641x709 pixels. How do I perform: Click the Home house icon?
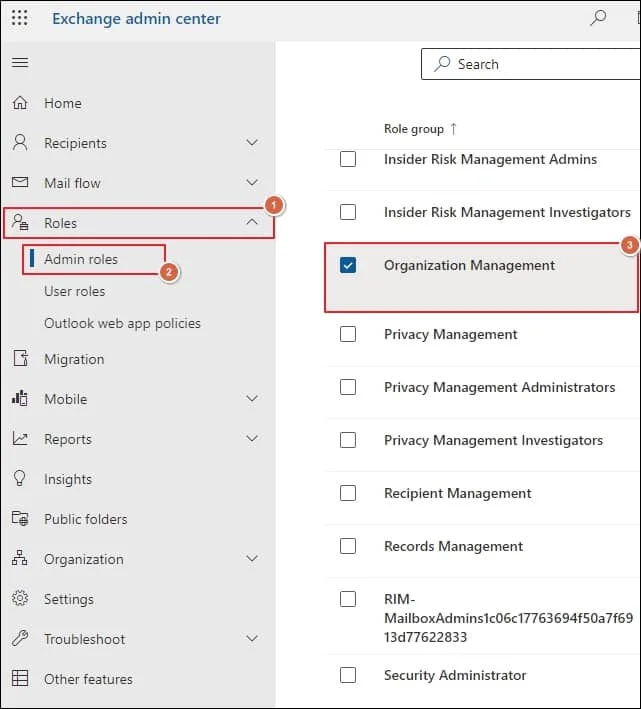pyautogui.click(x=20, y=103)
